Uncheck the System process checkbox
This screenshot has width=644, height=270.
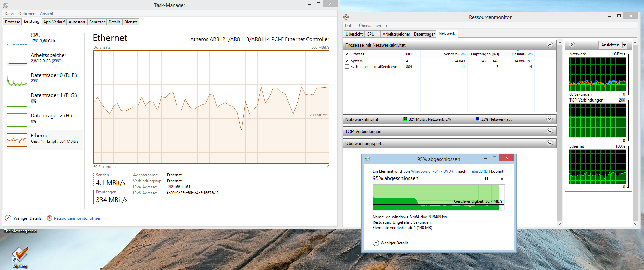tap(347, 61)
